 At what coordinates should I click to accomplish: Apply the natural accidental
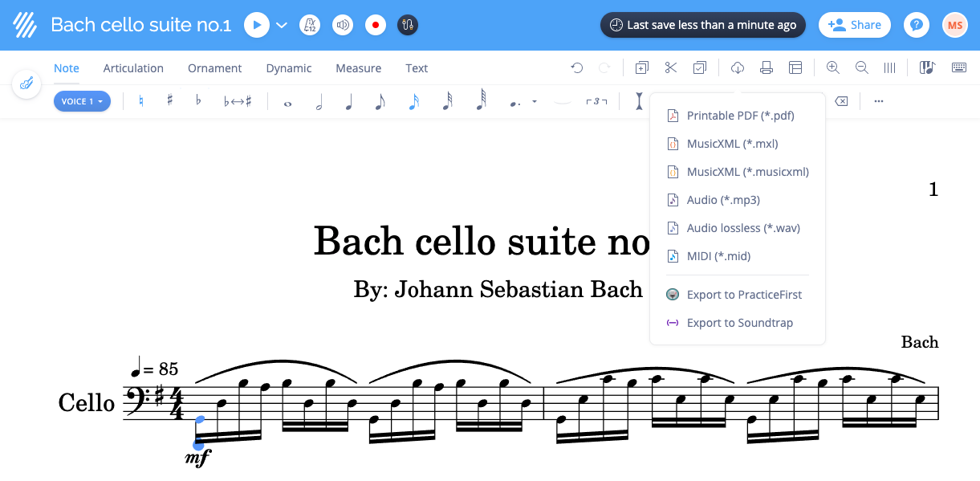(141, 101)
